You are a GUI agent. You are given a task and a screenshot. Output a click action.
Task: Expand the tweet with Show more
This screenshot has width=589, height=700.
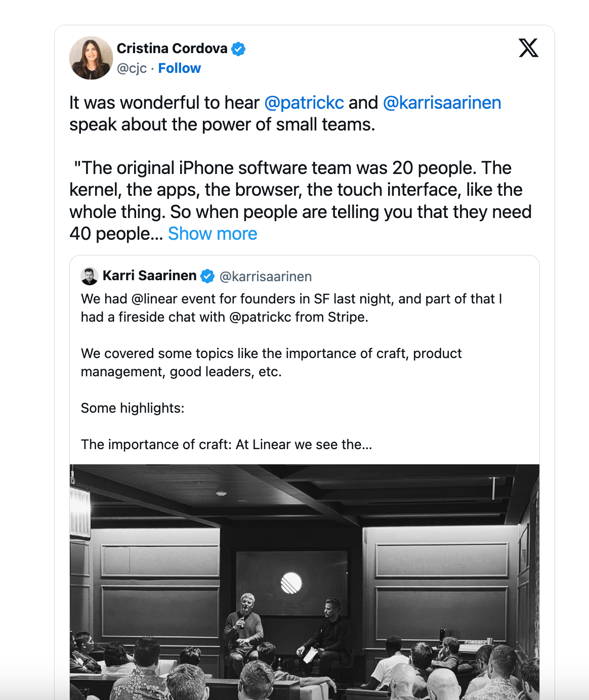point(213,234)
